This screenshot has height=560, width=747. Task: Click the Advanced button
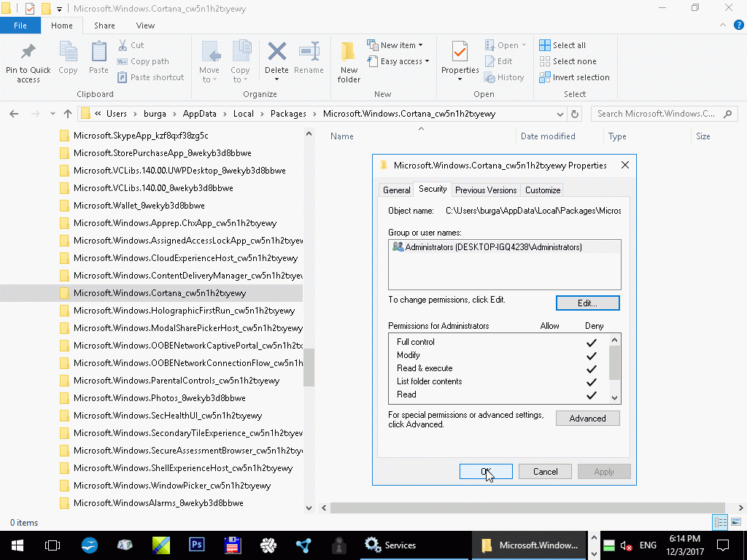587,419
